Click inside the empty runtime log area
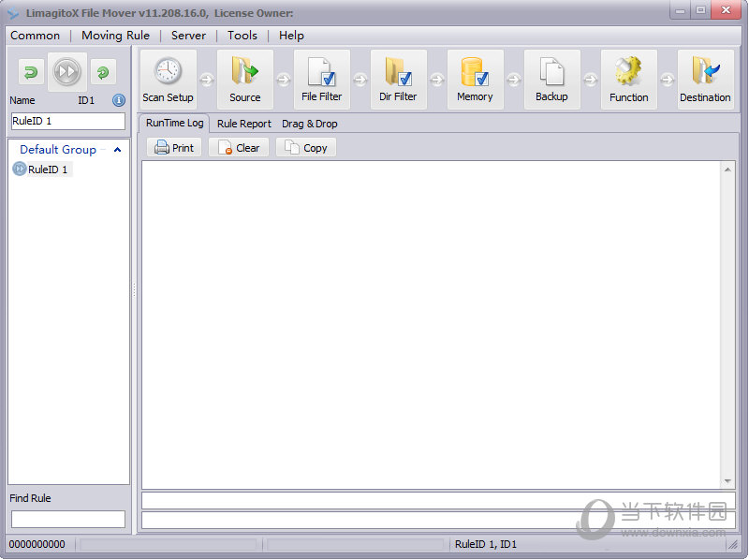749x560 pixels. pyautogui.click(x=432, y=325)
